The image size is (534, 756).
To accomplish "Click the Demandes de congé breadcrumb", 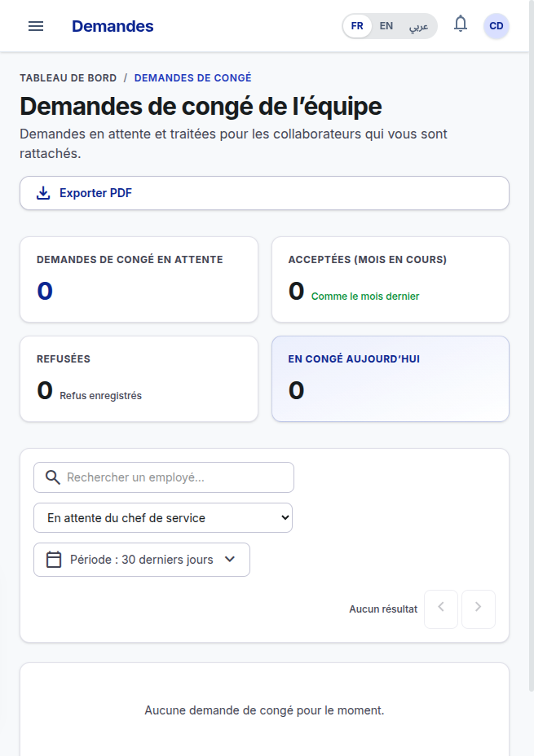I will pos(193,78).
